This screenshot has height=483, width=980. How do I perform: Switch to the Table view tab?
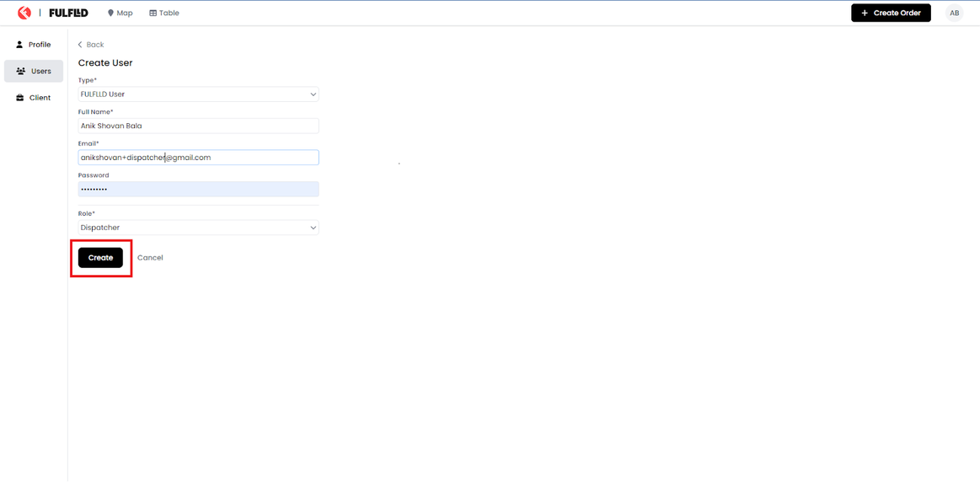click(x=164, y=13)
